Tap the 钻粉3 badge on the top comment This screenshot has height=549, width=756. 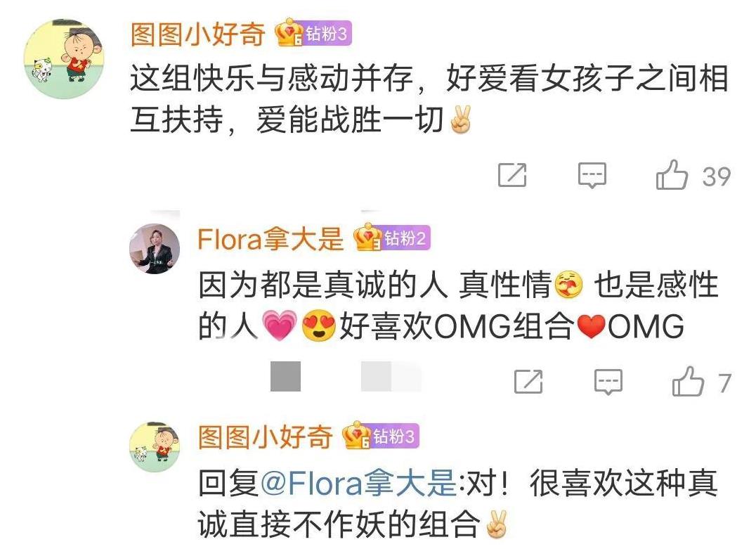[x=313, y=34]
